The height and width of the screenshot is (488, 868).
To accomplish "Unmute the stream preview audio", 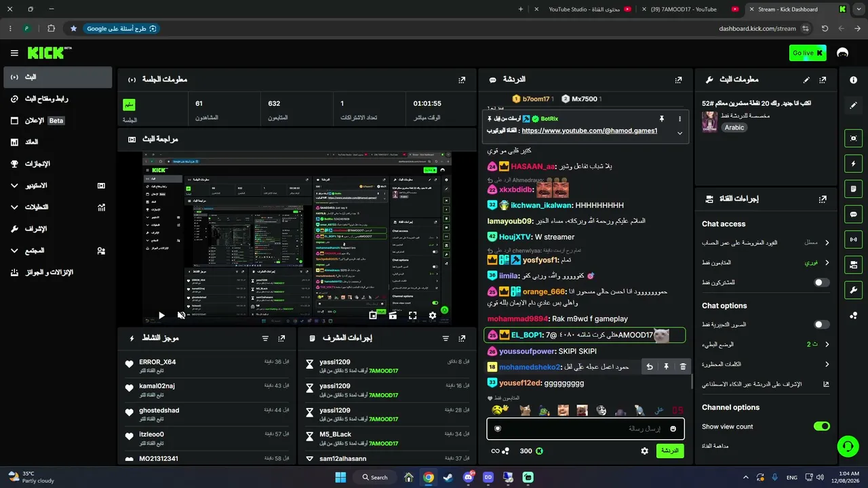I will pos(181,315).
